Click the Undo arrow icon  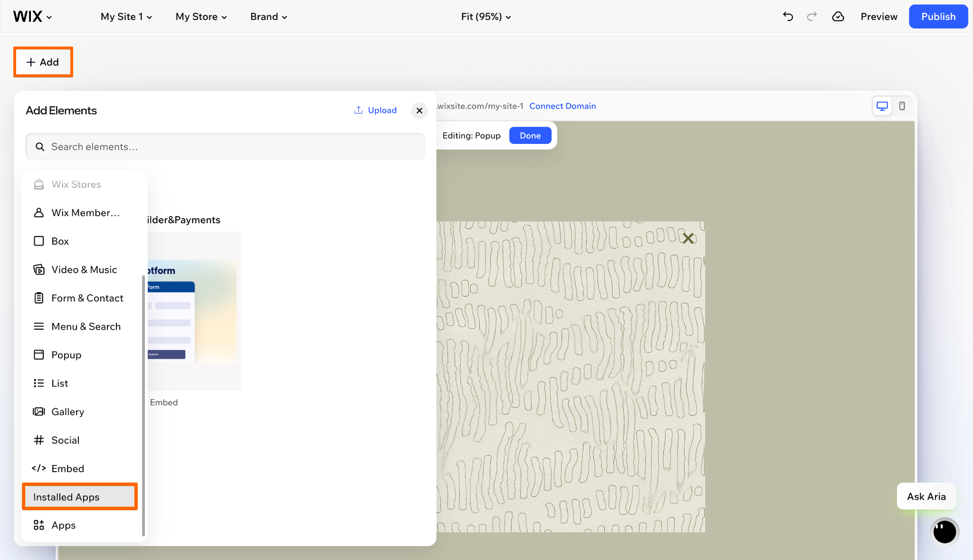coord(788,17)
